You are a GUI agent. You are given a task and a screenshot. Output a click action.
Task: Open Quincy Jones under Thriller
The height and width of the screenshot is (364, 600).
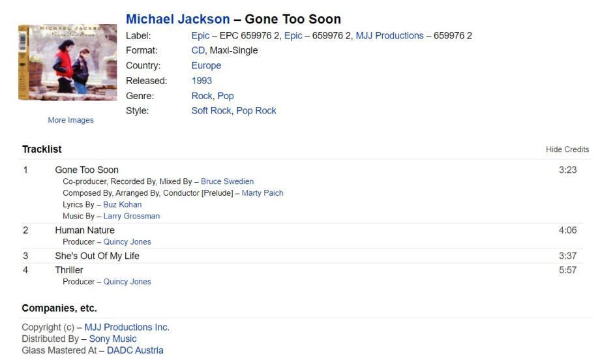pos(127,282)
